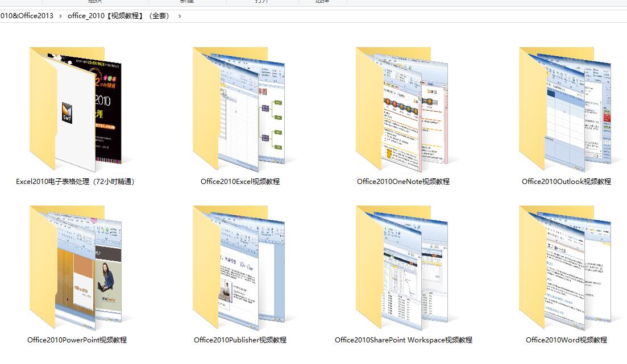Select the label Office2010OneNote视频教程
Screen dimensions: 627x364
403,181
